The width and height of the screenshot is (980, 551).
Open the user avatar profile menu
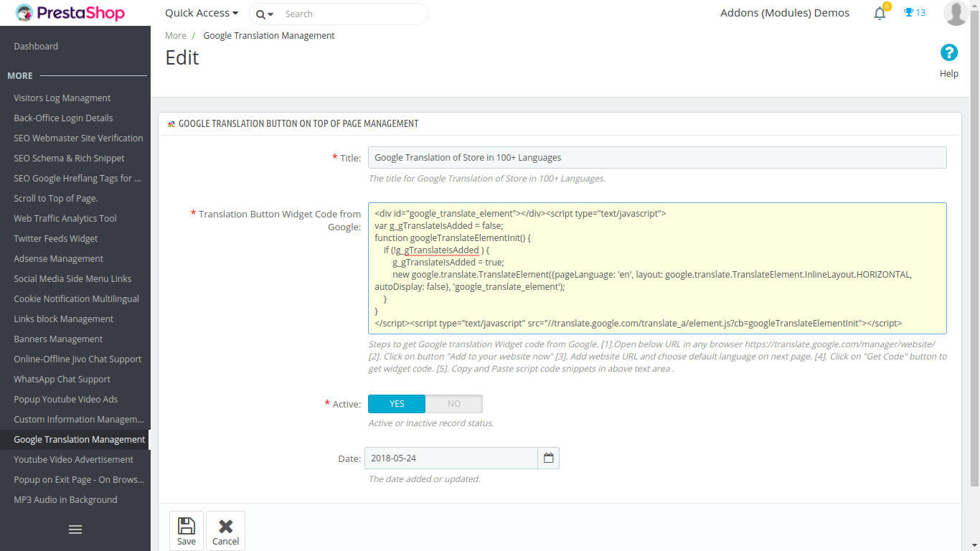(x=956, y=13)
